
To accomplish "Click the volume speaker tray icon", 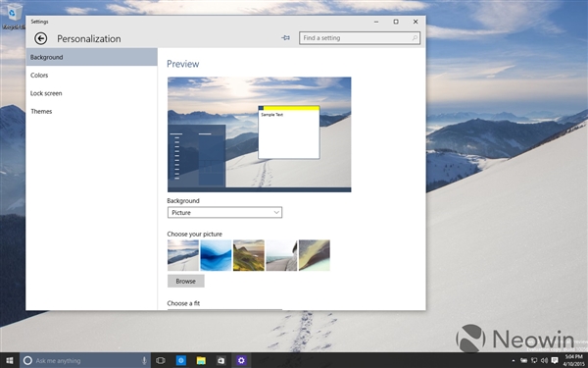I will click(544, 361).
